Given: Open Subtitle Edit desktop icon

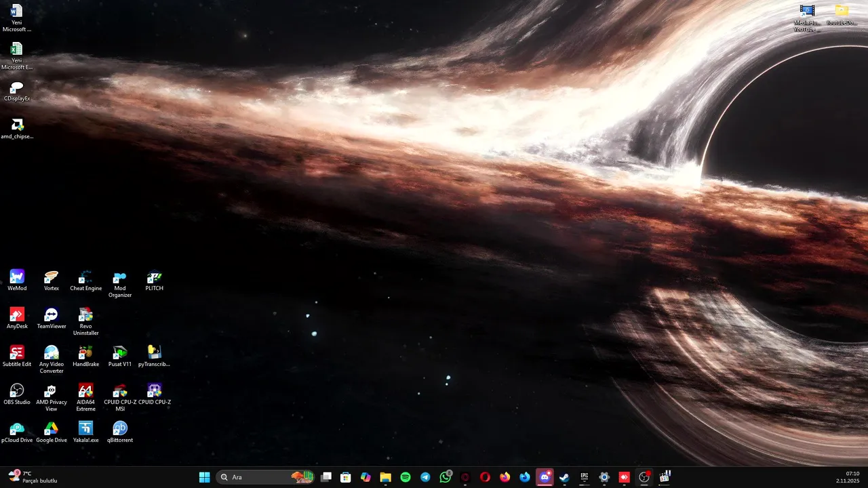Looking at the screenshot, I should click(17, 356).
